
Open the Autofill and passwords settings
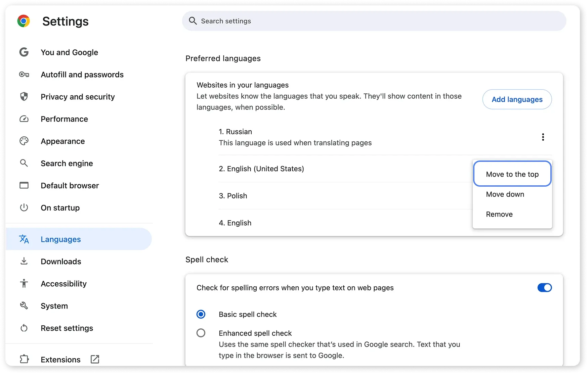[82, 75]
